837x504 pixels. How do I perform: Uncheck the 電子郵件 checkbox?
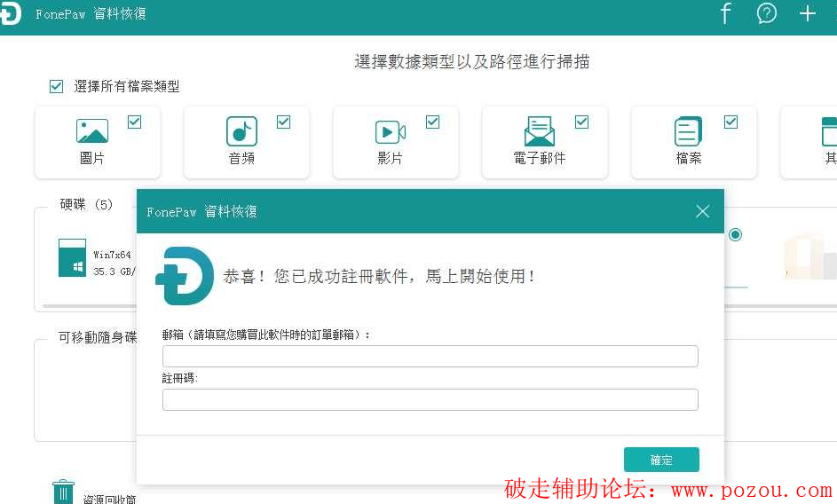[582, 122]
